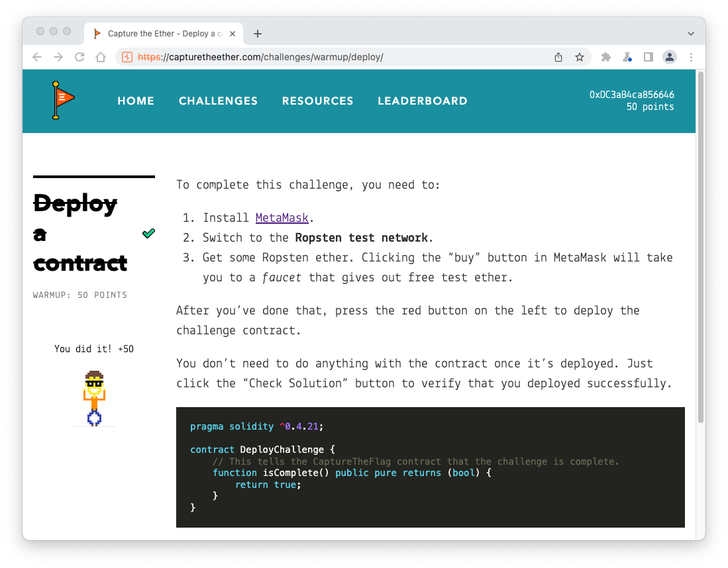
Task: Click the green completed checkmark icon
Action: (148, 234)
